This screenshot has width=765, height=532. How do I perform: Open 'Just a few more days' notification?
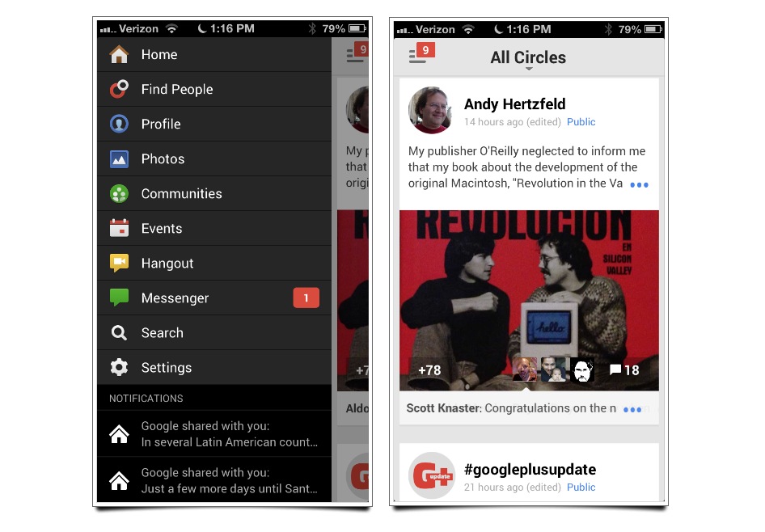214,479
